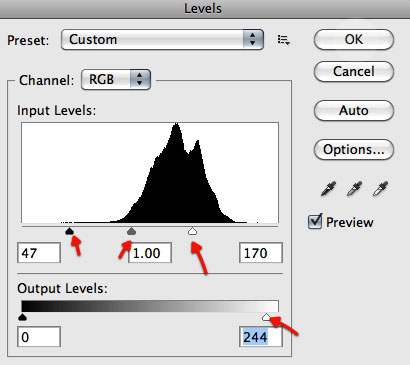
Task: Click the output black level slider
Action: (22, 317)
